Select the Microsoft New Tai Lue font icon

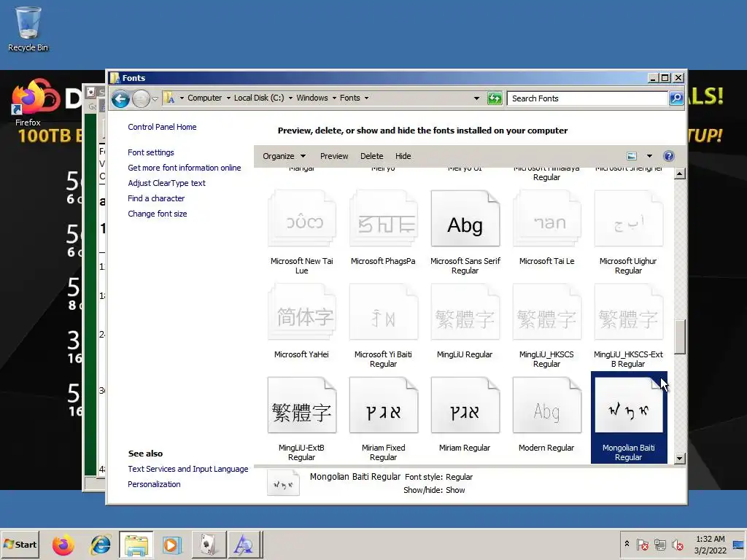click(x=301, y=219)
